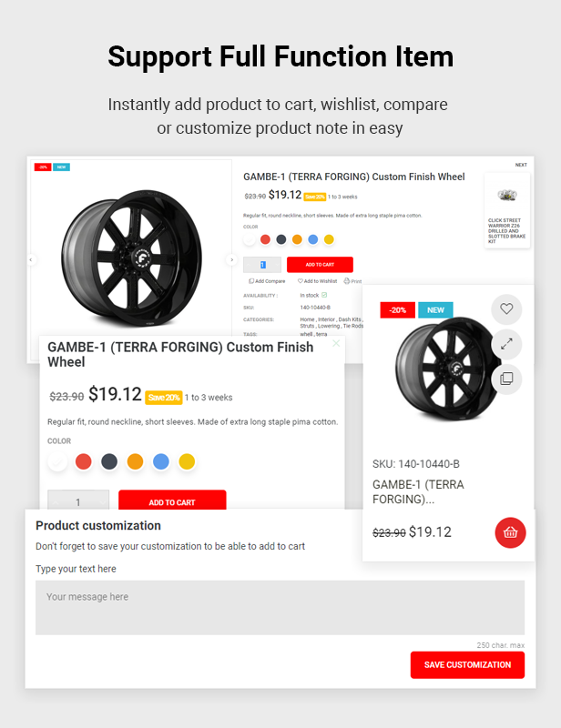Go to next product image arrow
The width and height of the screenshot is (561, 728).
[231, 259]
